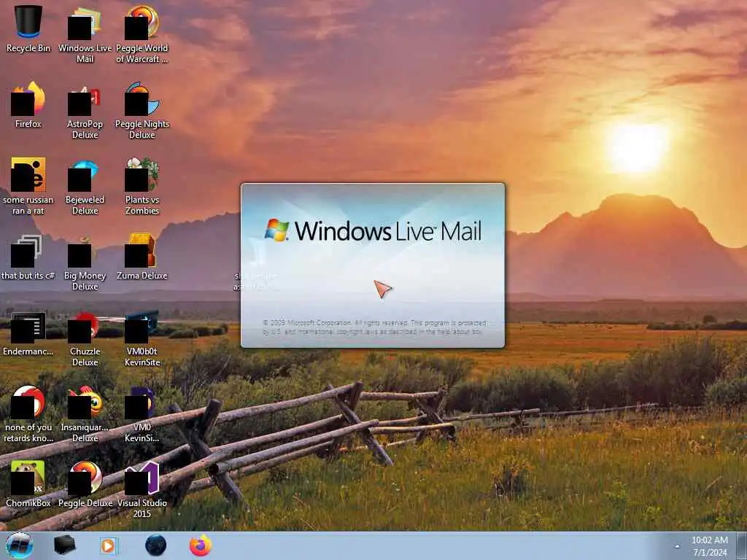The width and height of the screenshot is (747, 560).
Task: Open Firefox from the taskbar
Action: point(200,545)
